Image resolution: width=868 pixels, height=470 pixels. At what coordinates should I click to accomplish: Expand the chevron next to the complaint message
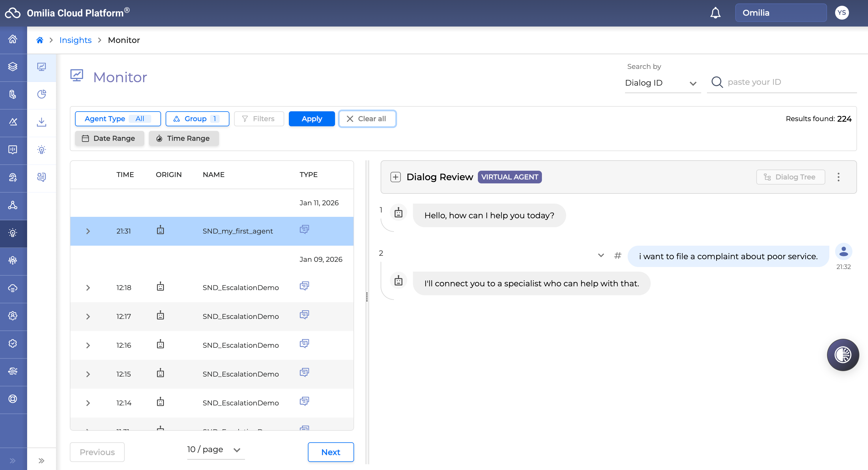click(601, 255)
